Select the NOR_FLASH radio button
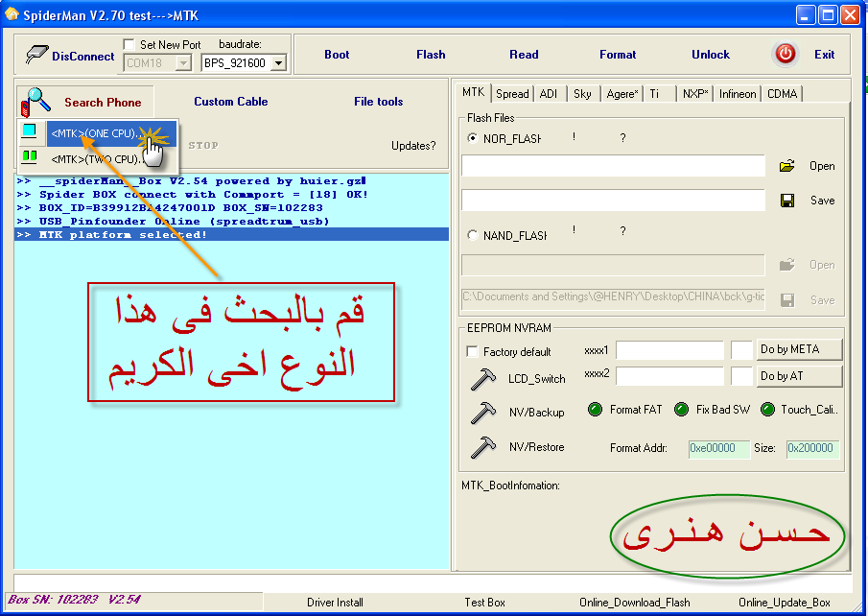Viewport: 868px width, 616px height. tap(472, 138)
